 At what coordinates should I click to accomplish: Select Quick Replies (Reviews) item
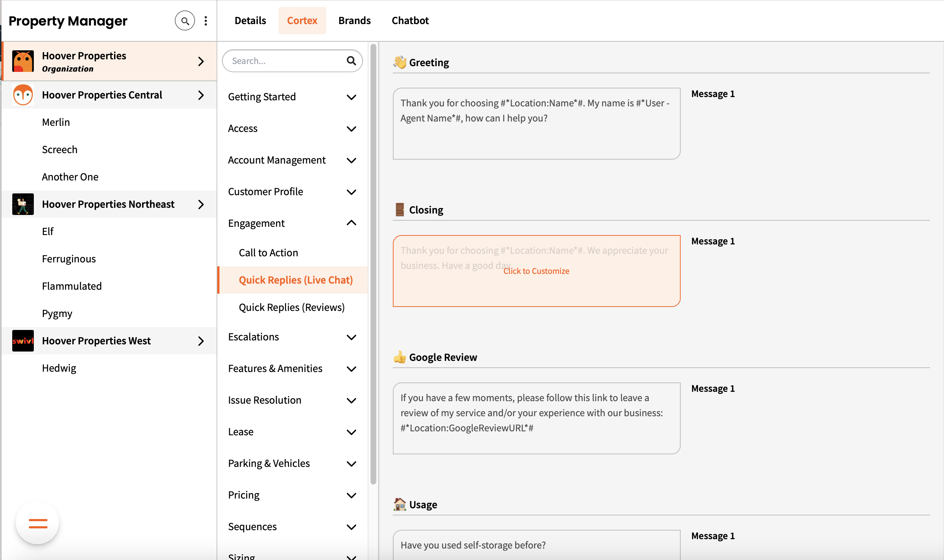(291, 307)
